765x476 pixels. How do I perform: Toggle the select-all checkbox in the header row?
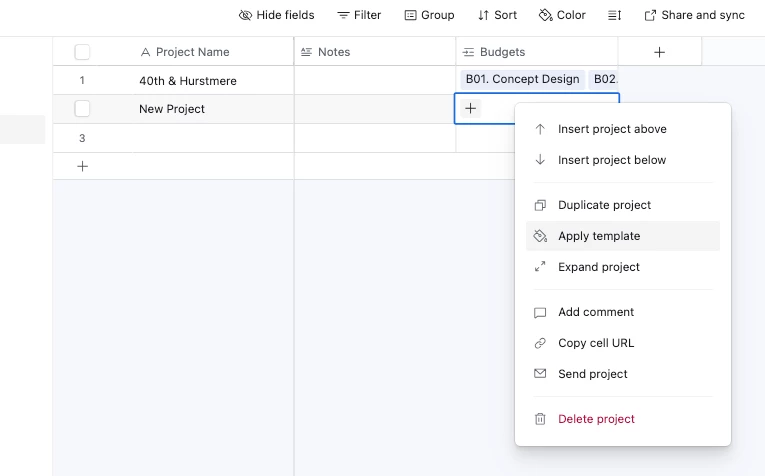pos(82,52)
